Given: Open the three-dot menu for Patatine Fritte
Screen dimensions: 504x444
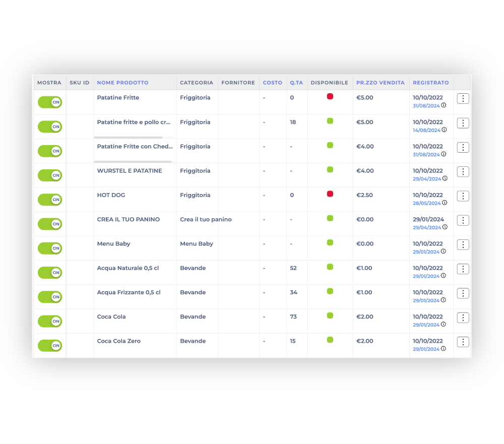Looking at the screenshot, I should (x=463, y=99).
